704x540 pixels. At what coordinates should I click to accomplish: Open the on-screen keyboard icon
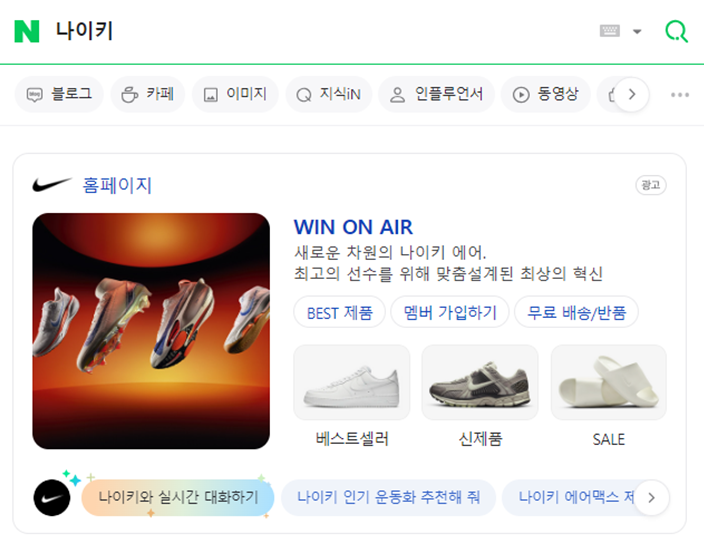coord(610,31)
